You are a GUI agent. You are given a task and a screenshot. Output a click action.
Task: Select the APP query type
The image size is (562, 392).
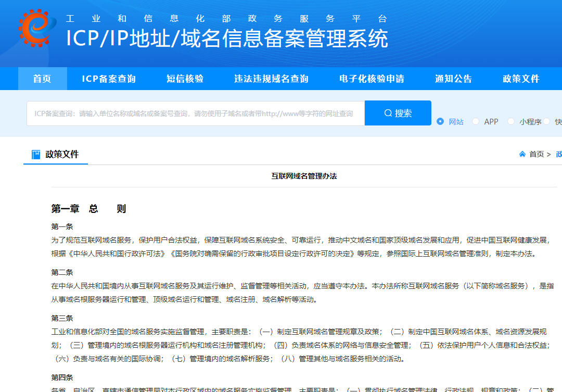[x=476, y=121]
